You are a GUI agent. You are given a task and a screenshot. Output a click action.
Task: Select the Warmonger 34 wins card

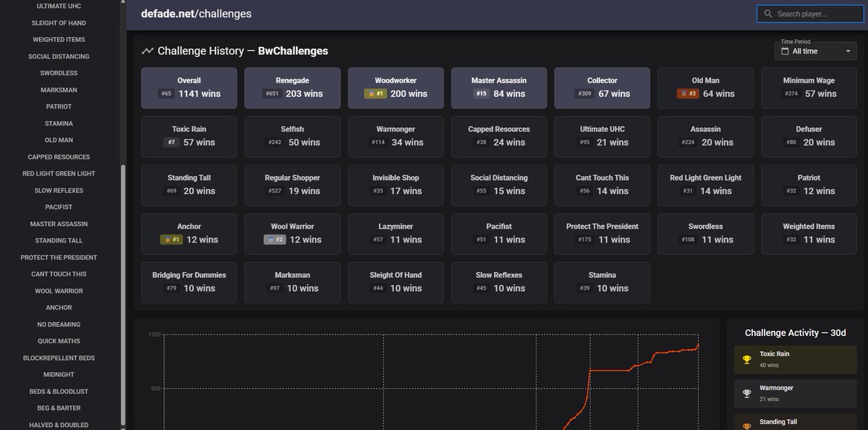click(x=396, y=136)
